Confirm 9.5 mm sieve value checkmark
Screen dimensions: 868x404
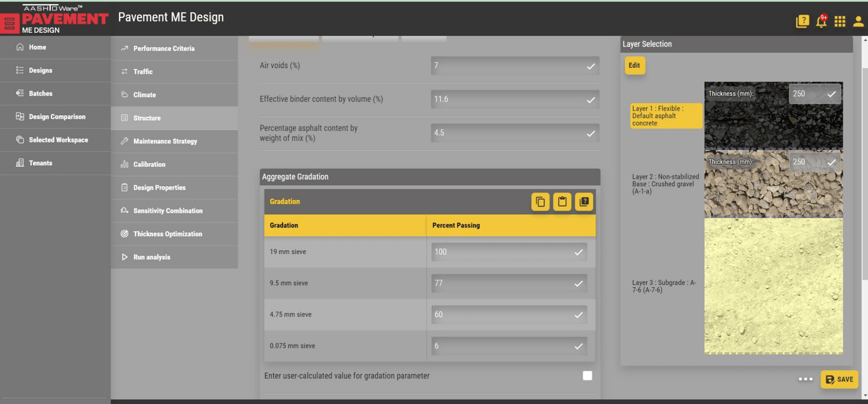coord(579,283)
